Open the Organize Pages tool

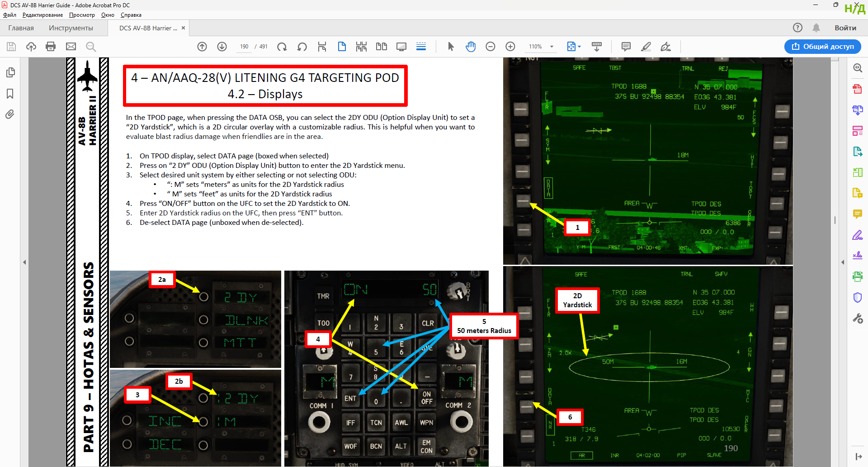[858, 131]
